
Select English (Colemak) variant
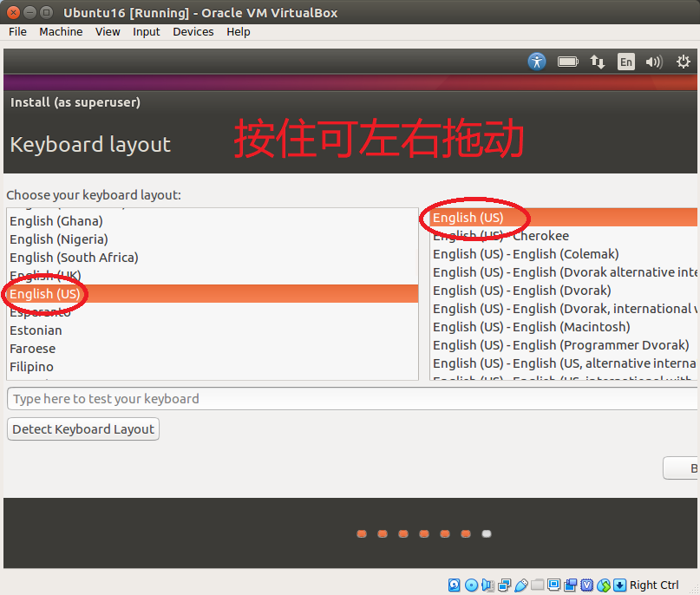564,254
